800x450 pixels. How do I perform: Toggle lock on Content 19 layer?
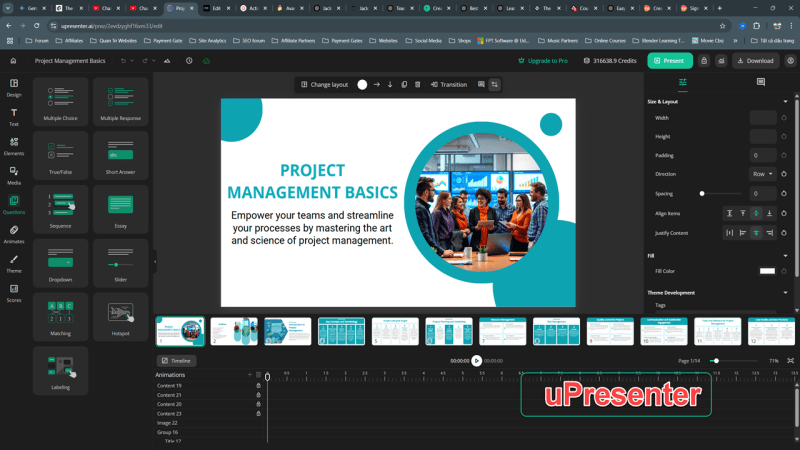coord(258,385)
